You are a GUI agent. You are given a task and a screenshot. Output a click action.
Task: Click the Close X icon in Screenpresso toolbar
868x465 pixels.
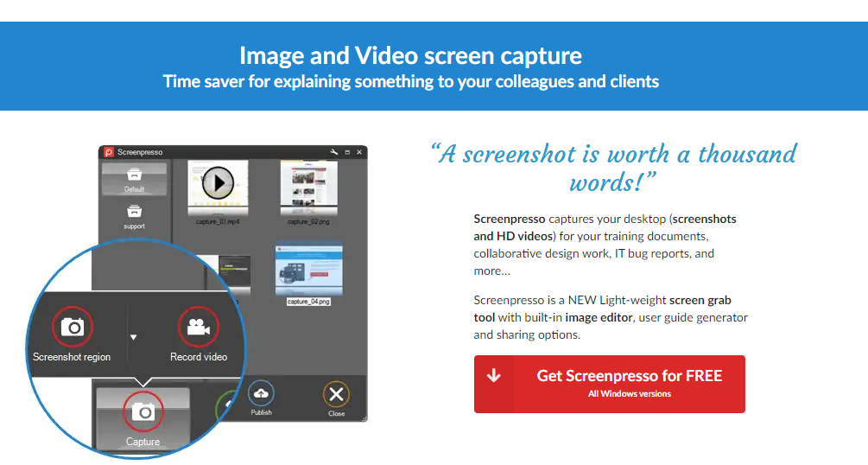click(336, 394)
